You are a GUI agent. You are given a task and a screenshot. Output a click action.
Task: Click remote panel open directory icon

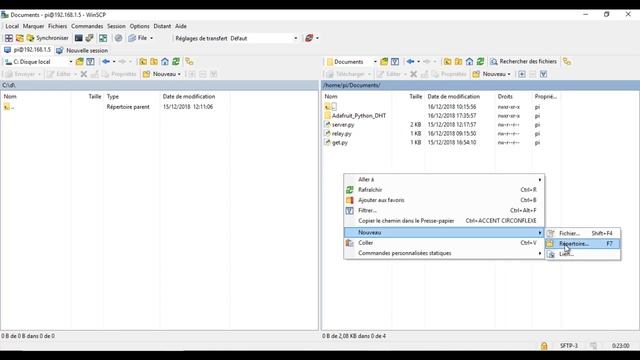point(384,62)
